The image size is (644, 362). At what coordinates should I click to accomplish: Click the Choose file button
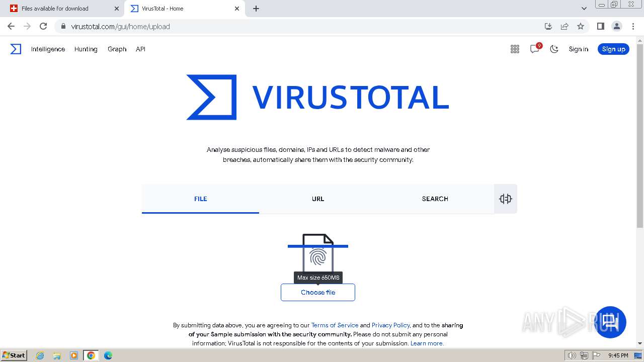pyautogui.click(x=318, y=292)
